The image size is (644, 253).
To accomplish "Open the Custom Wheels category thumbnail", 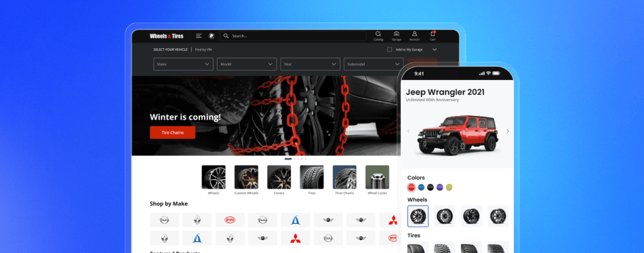I will 247,177.
